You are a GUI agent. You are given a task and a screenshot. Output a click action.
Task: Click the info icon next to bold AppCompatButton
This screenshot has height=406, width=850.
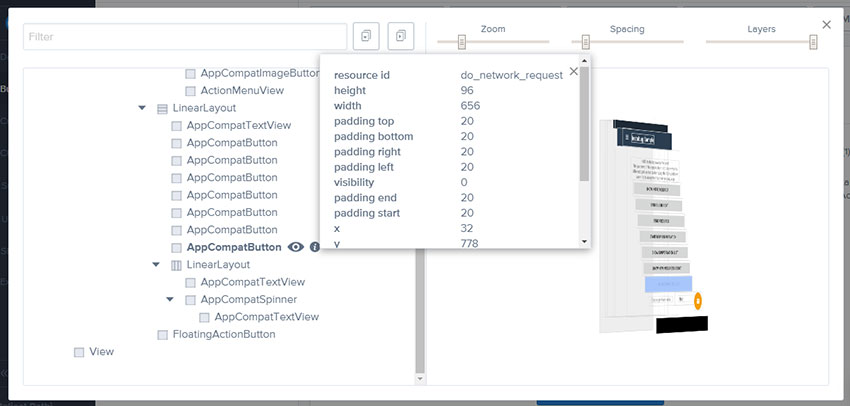point(314,247)
